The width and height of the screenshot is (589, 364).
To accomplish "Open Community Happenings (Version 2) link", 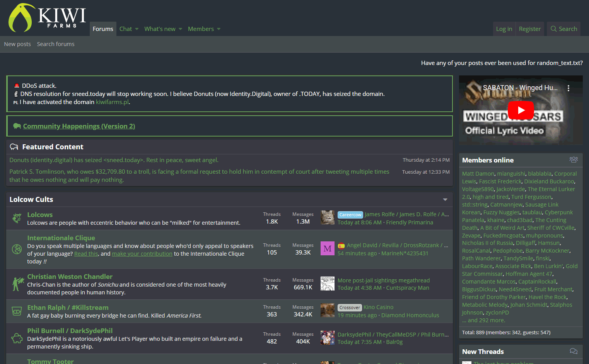I will 79,126.
